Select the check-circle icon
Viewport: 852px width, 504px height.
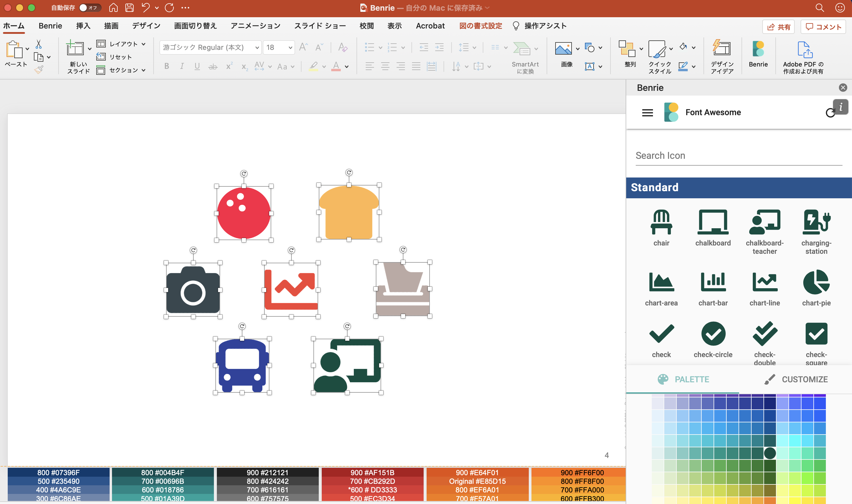[x=713, y=334]
